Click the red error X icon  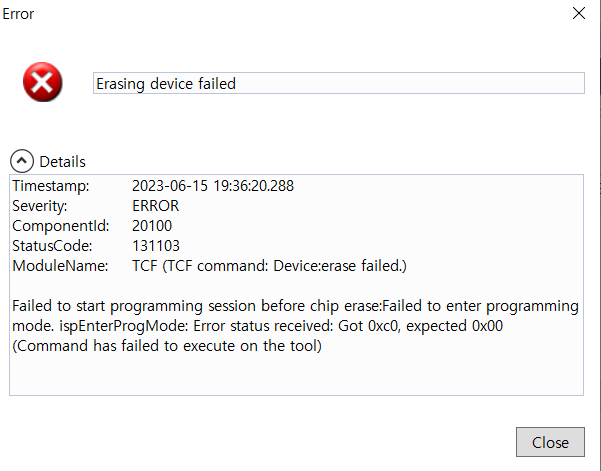point(42,83)
